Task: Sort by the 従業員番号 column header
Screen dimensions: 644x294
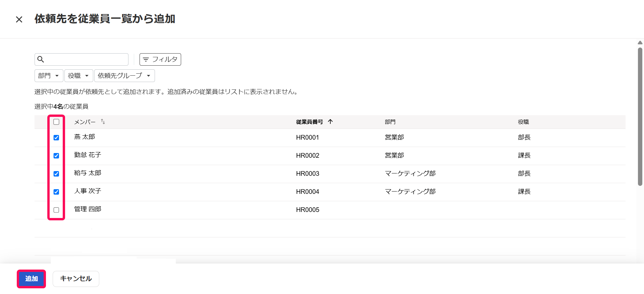Action: pyautogui.click(x=309, y=122)
